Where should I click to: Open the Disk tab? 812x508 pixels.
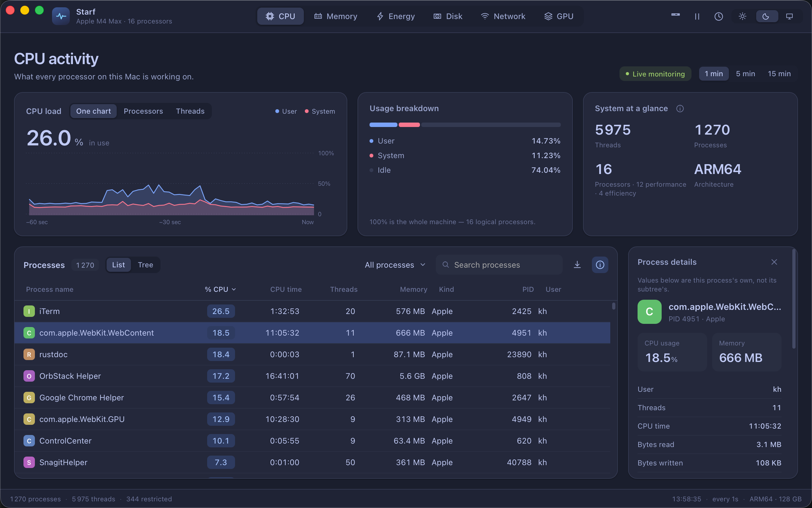[x=448, y=17]
